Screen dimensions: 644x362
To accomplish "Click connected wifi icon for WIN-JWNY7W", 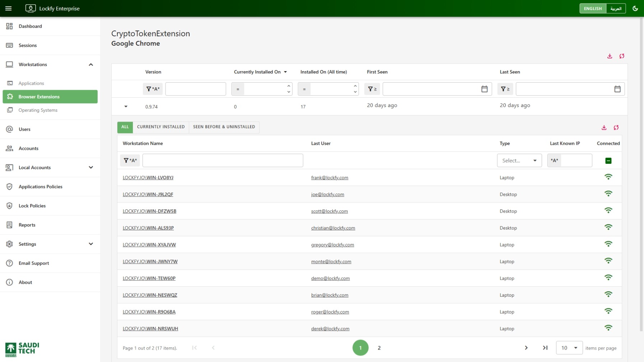I will coord(608,261).
